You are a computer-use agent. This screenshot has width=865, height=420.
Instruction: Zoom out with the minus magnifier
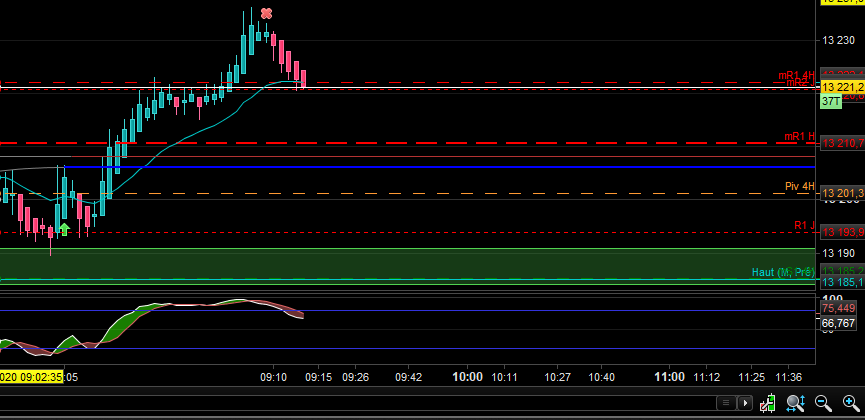click(x=823, y=403)
